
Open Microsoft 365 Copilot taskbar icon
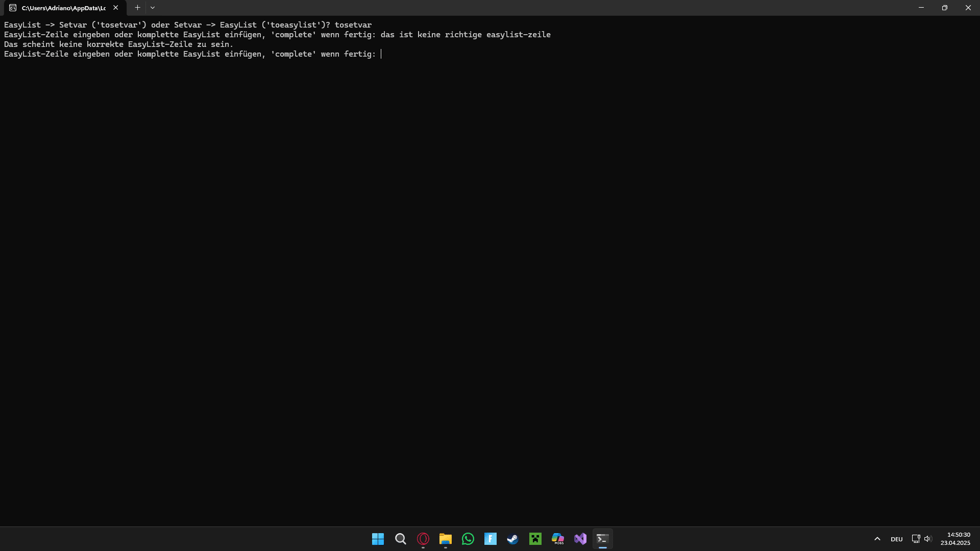[558, 539]
